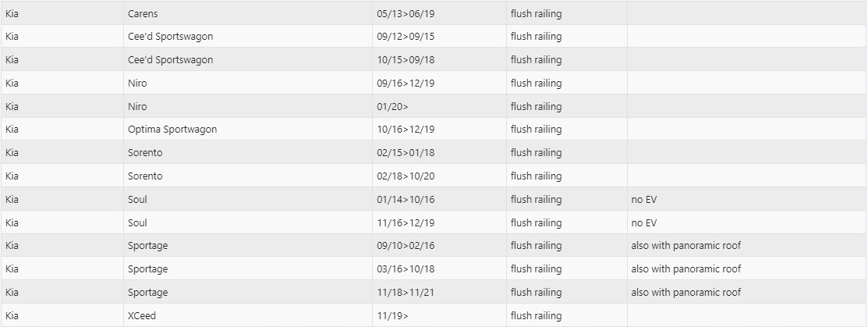Click the 09/10>02/16 Sportage date cell

click(406, 246)
